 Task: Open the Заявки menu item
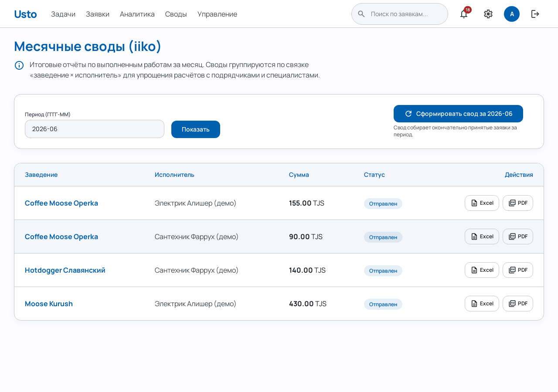[98, 14]
